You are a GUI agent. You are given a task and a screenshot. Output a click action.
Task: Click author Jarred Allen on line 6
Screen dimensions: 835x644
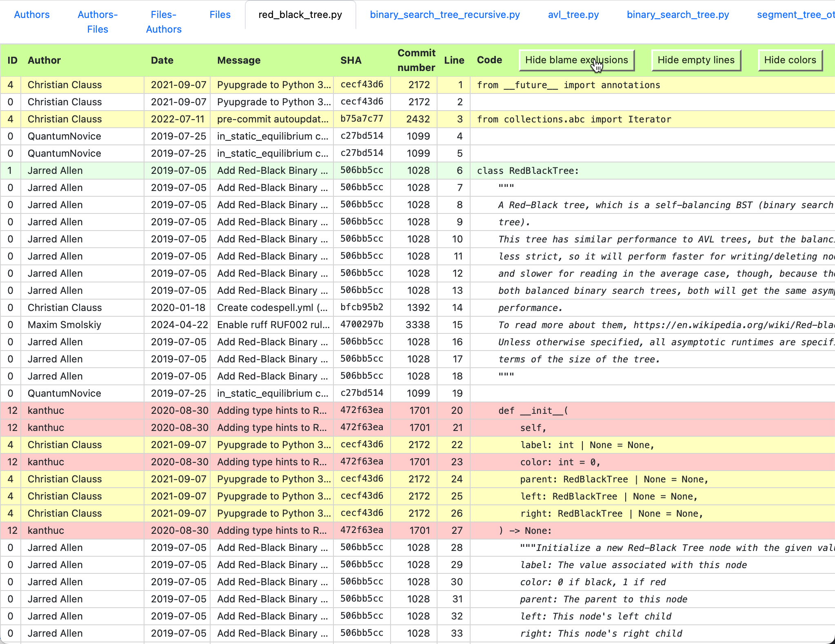55,171
